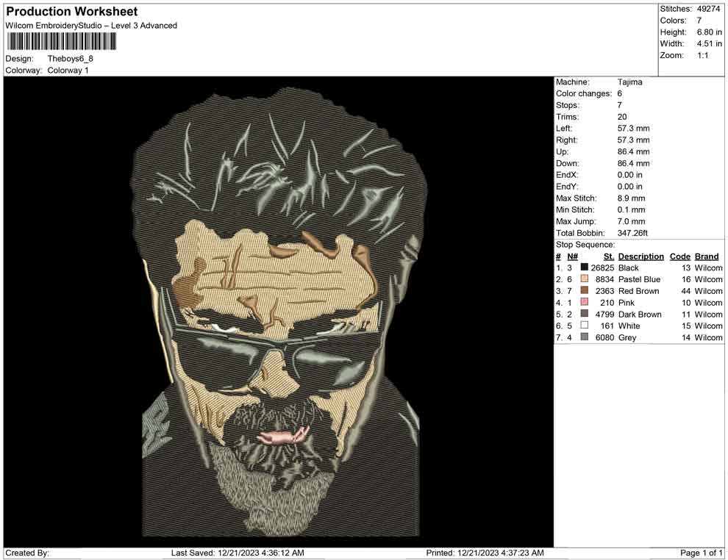The image size is (728, 560).
Task: Click the Description column header
Action: click(640, 256)
